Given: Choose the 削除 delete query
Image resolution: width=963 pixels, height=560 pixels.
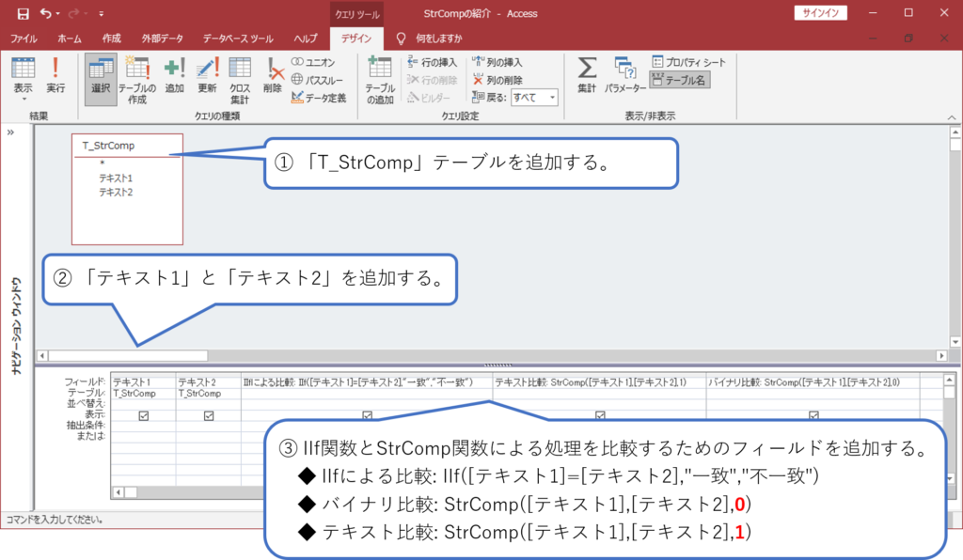Looking at the screenshot, I should pos(272,76).
